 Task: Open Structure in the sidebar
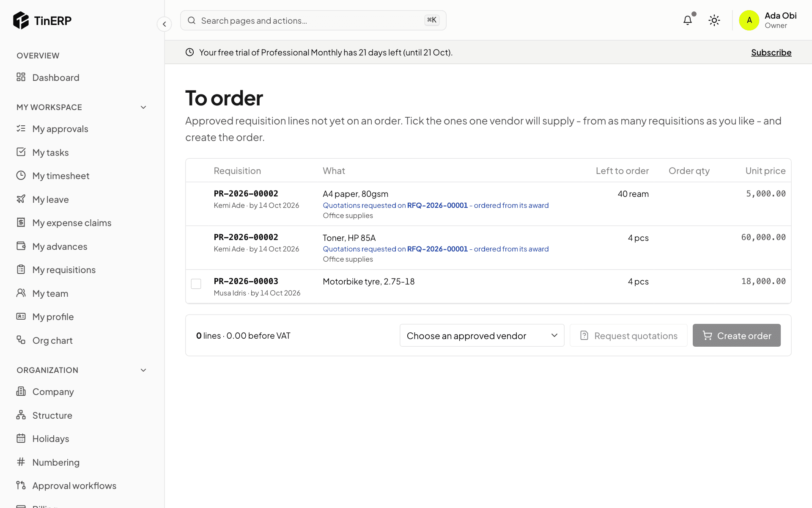pos(52,415)
